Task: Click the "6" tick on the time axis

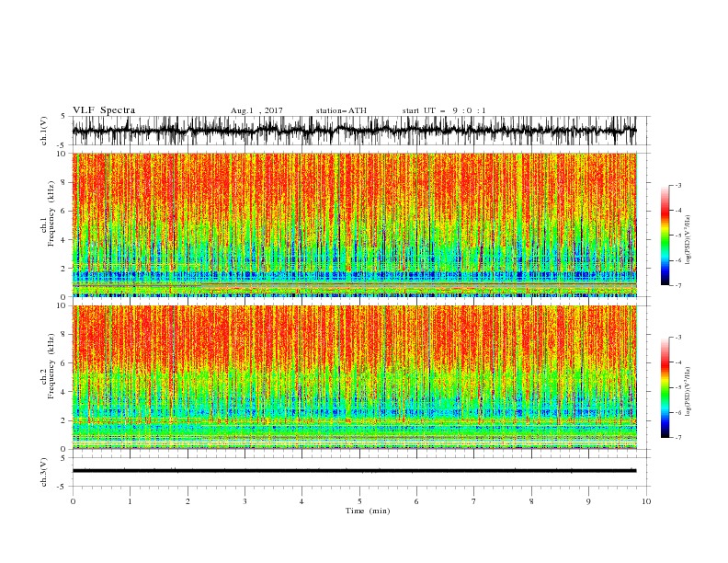Action: (416, 501)
